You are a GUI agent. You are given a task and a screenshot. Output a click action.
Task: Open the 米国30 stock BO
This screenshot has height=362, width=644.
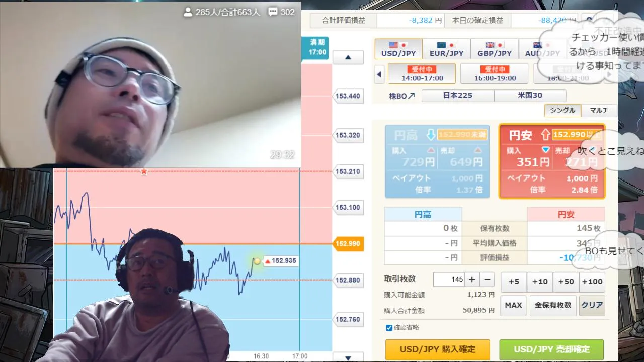pyautogui.click(x=530, y=96)
